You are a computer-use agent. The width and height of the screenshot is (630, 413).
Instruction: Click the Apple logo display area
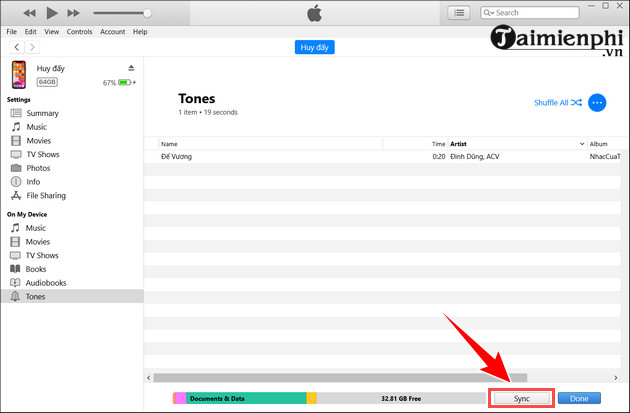314,13
